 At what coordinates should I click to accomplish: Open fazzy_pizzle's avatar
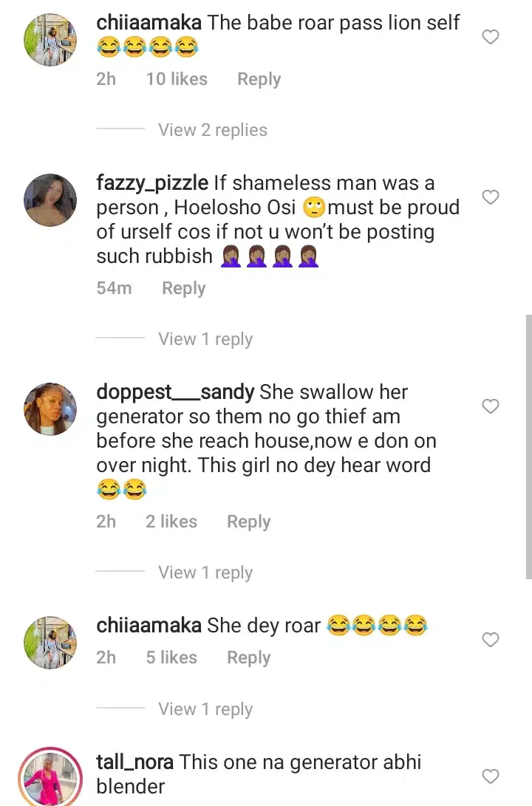[x=50, y=200]
